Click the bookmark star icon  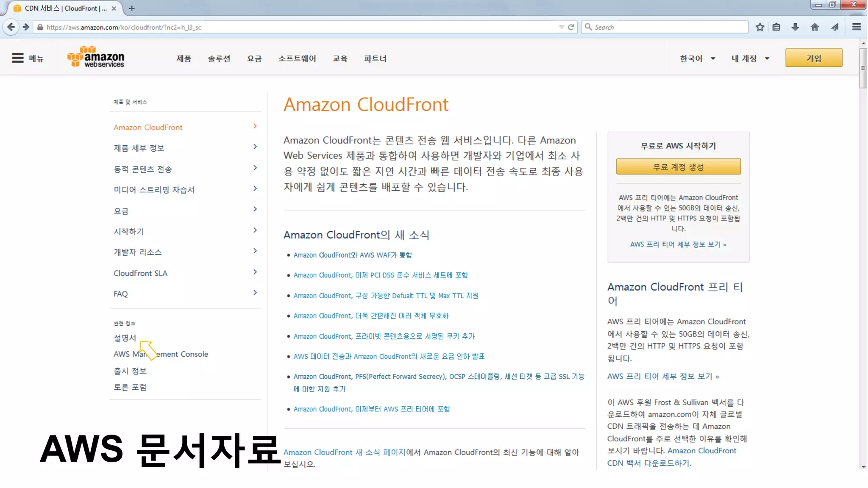tap(760, 27)
